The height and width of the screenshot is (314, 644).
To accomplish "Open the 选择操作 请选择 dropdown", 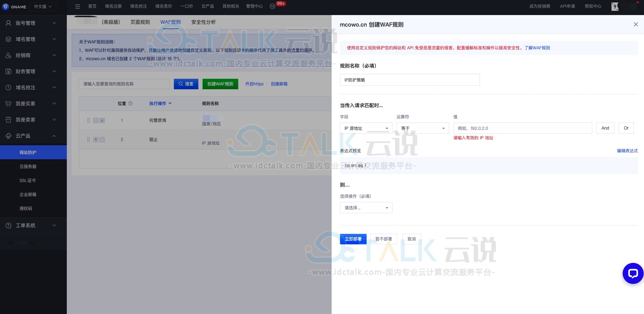I will [x=366, y=208].
